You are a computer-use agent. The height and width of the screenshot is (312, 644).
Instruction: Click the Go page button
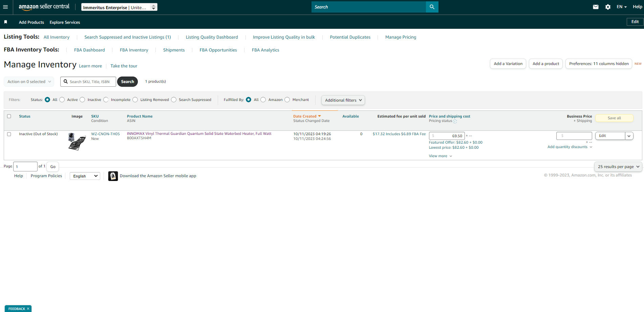(x=53, y=167)
